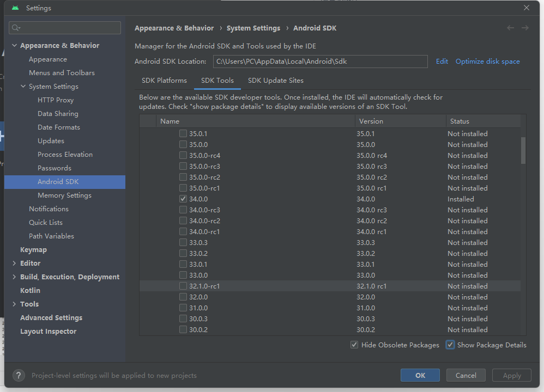The image size is (544, 392).
Task: Click the Cancel button
Action: (466, 375)
